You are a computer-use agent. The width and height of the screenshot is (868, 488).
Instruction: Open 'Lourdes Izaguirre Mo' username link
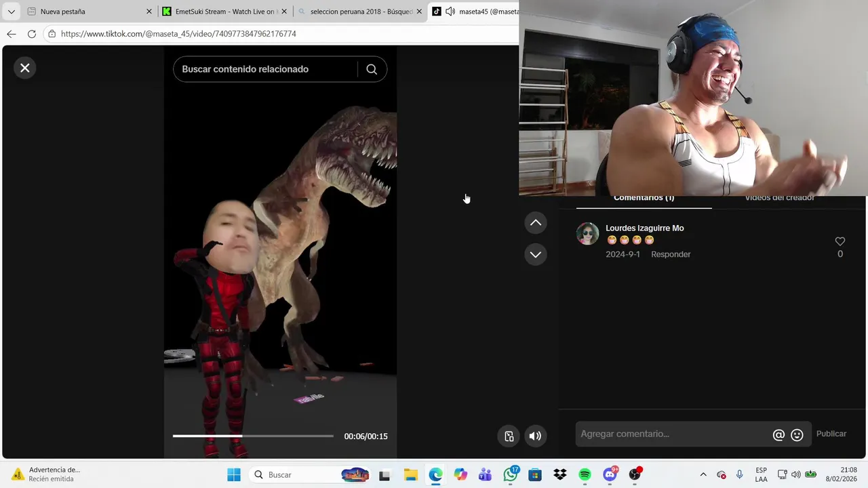coord(644,228)
